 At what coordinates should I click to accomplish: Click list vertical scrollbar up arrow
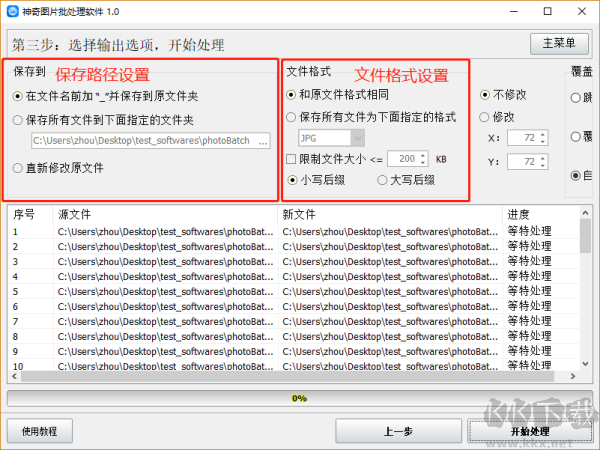point(585,212)
